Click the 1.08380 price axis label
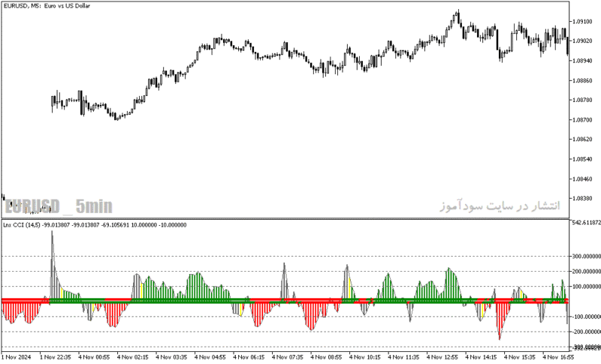This screenshot has height=364, width=601. [x=582, y=198]
